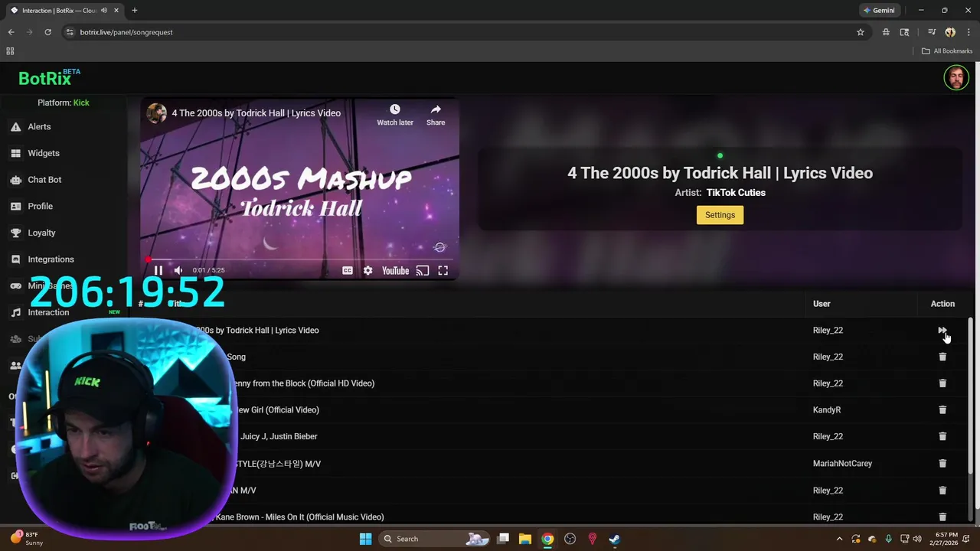
Task: Open Steam from the taskbar
Action: (x=614, y=539)
